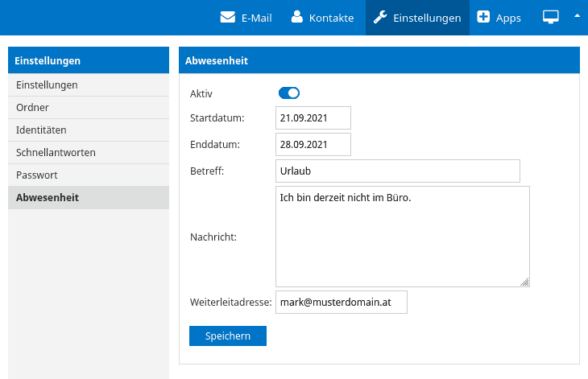Click the desktop monitor icon

tap(550, 17)
